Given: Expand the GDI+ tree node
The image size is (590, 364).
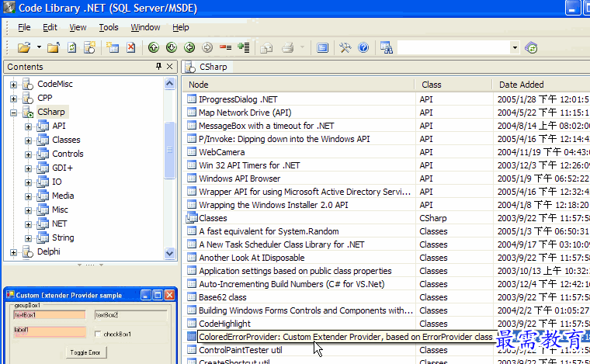Looking at the screenshot, I should coord(28,168).
